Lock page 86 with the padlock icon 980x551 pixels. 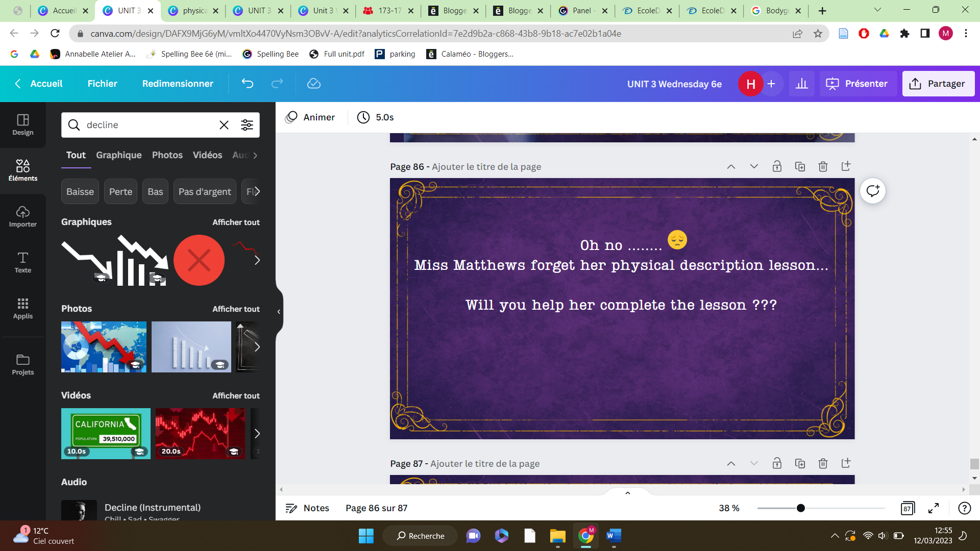point(777,166)
